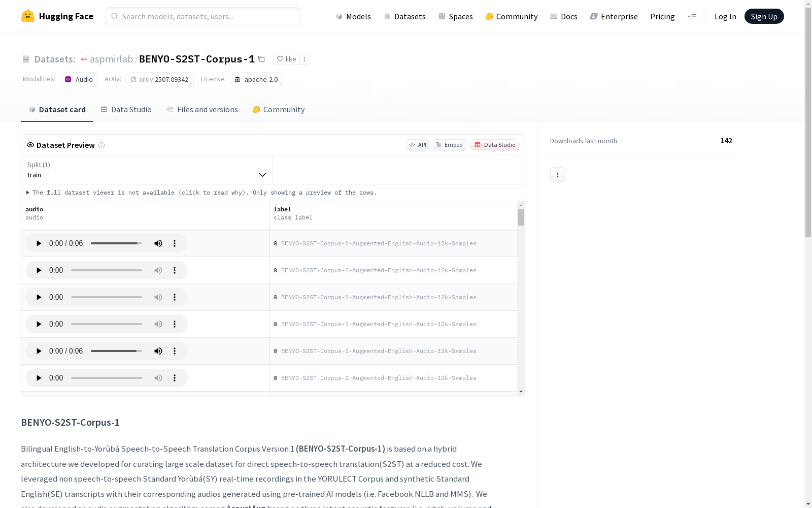Mute the fifth row's audio player

(x=158, y=351)
